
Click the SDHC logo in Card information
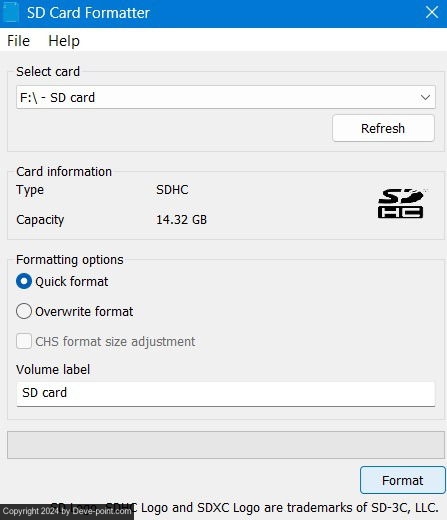tap(401, 203)
